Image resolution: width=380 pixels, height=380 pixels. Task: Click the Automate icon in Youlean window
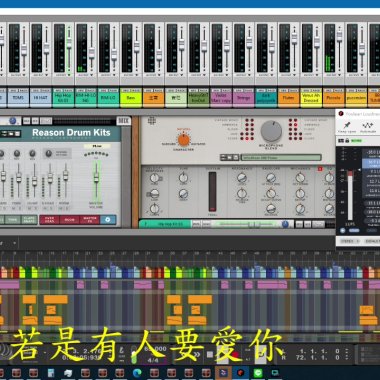(368, 127)
